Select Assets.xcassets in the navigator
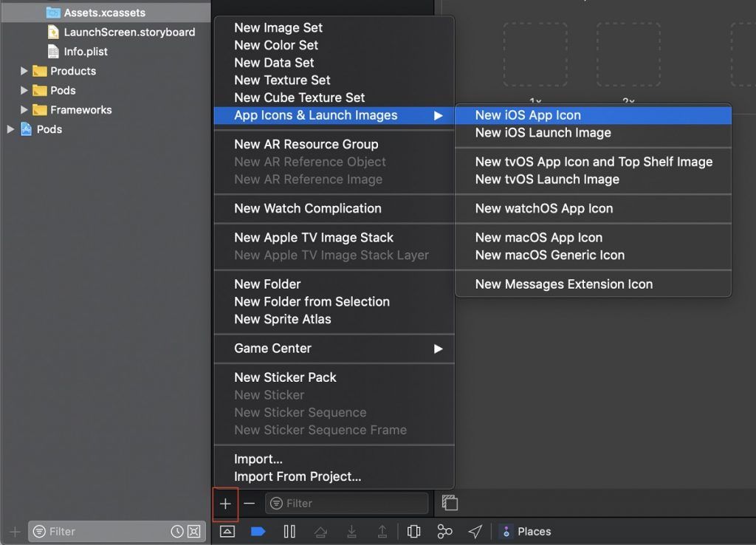 click(106, 13)
